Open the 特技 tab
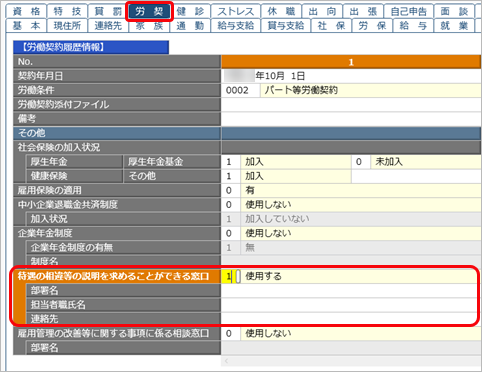The image size is (482, 372). pyautogui.click(x=67, y=12)
